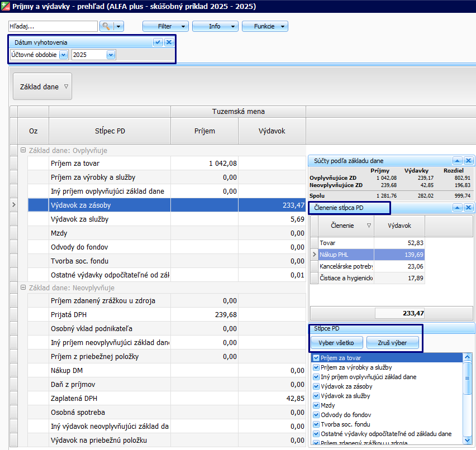Toggle the Mzdy column checkbox
476x450 pixels.
point(317,405)
